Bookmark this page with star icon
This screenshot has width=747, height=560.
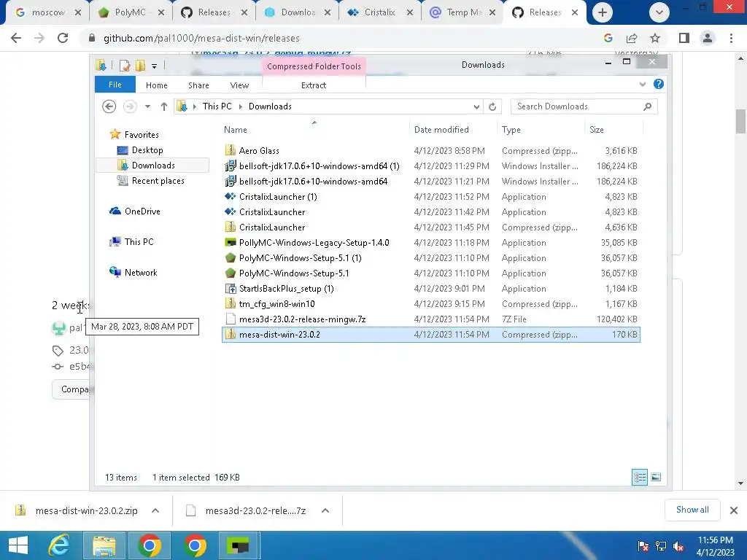click(655, 38)
